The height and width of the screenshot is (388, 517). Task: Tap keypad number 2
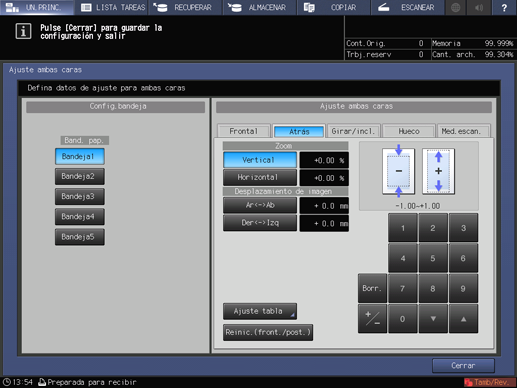[433, 228]
